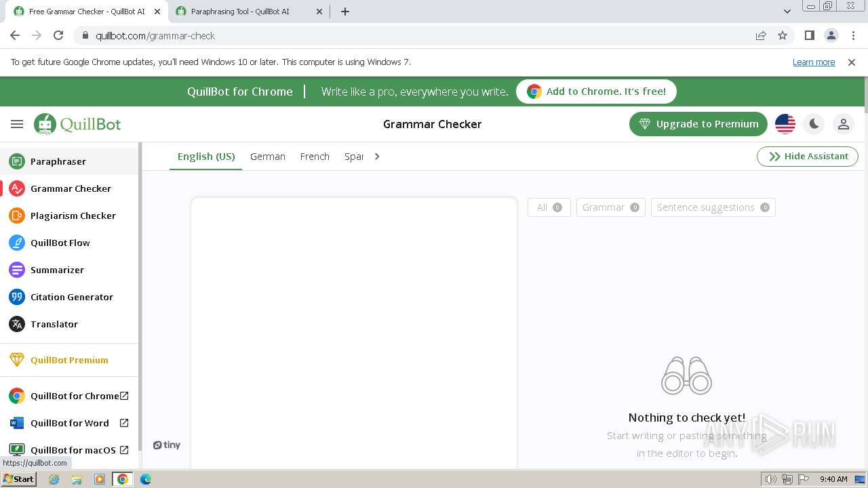This screenshot has height=488, width=868.
Task: Open Summarizer in sidebar
Action: pos(69,270)
